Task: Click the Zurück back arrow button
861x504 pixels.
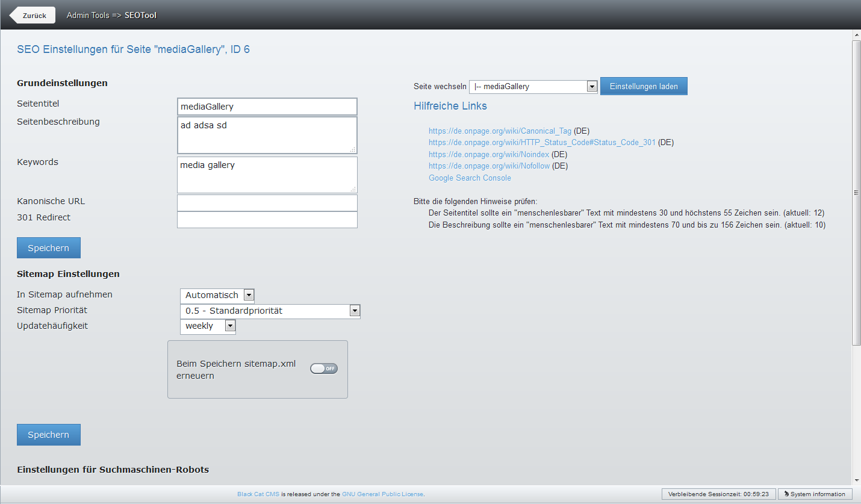Action: pos(31,15)
